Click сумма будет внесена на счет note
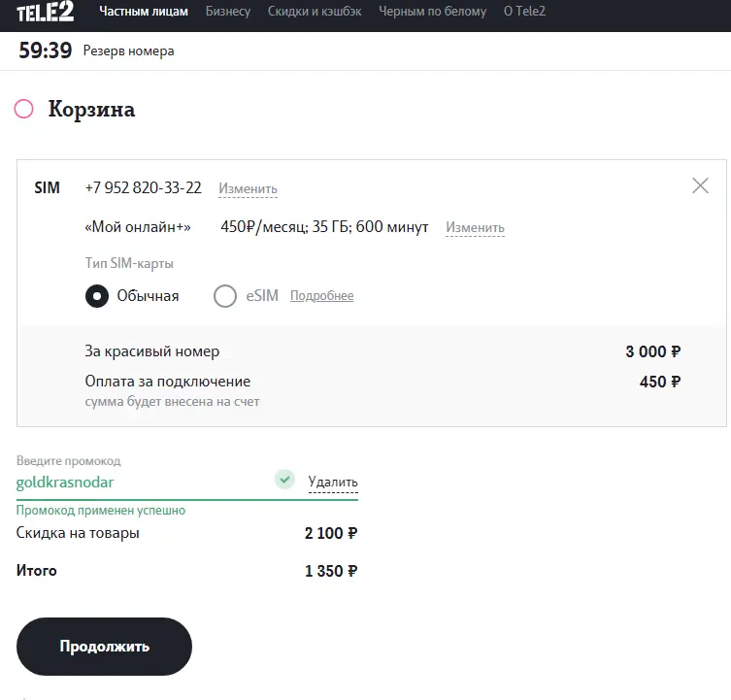The width and height of the screenshot is (731, 700). (172, 402)
